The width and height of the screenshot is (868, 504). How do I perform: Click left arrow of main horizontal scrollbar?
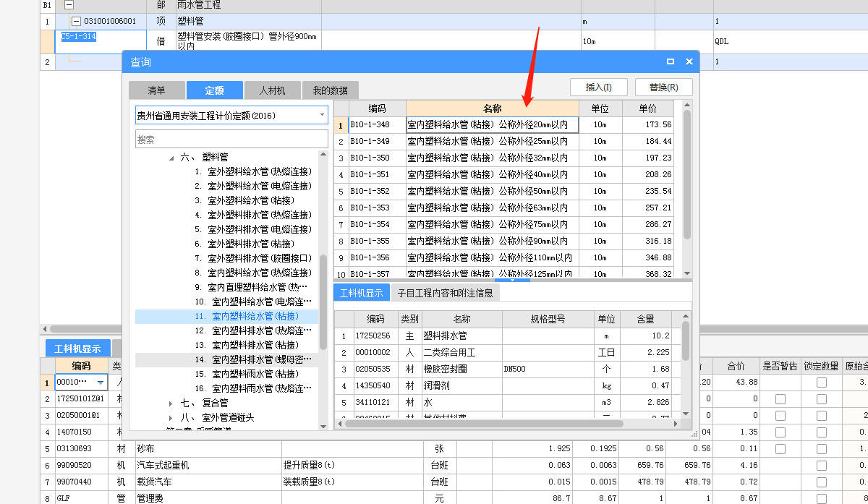(44, 329)
